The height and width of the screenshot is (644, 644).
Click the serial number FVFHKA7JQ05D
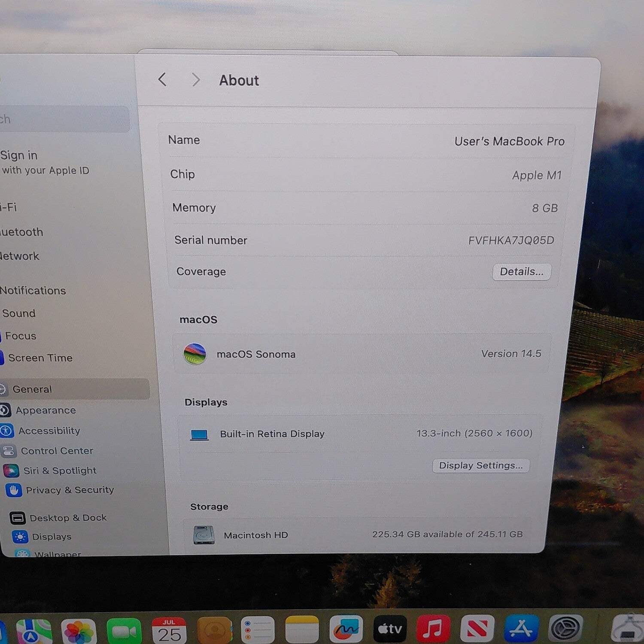click(511, 240)
